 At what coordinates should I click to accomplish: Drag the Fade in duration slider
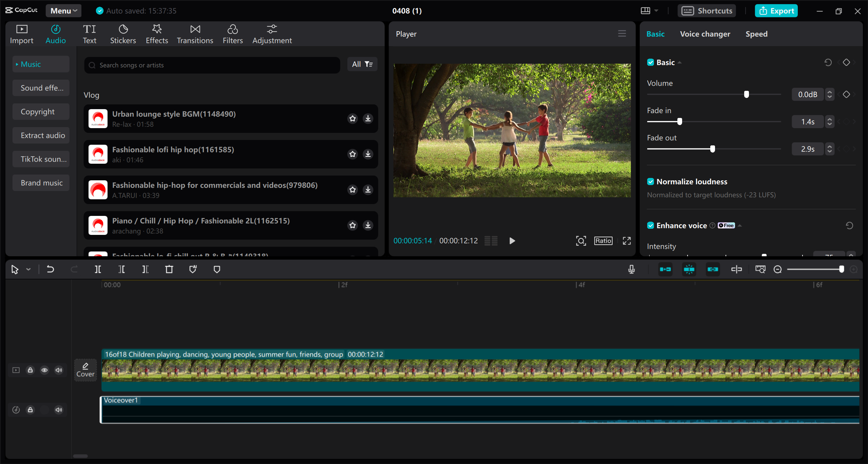pos(680,121)
